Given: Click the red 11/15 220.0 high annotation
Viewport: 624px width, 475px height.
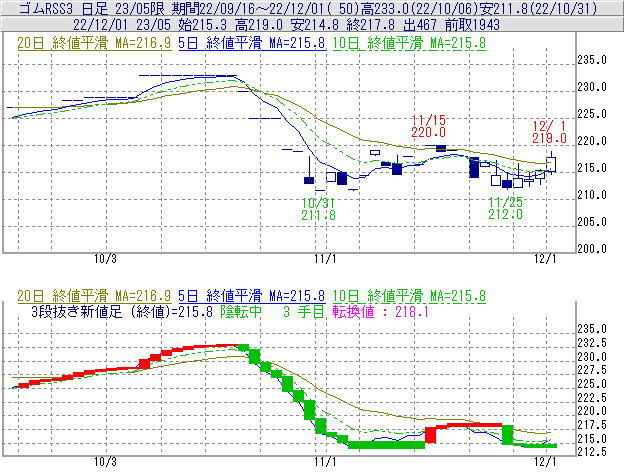Looking at the screenshot, I should pos(429,126).
